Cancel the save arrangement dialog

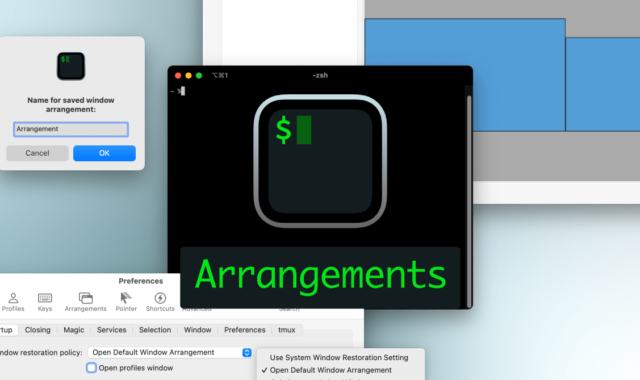point(37,153)
